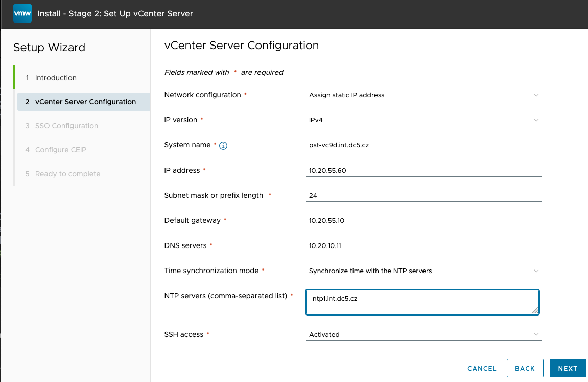Screen dimensions: 588x382
Task: Click 'Fields marked with' required note
Action: click(x=224, y=72)
